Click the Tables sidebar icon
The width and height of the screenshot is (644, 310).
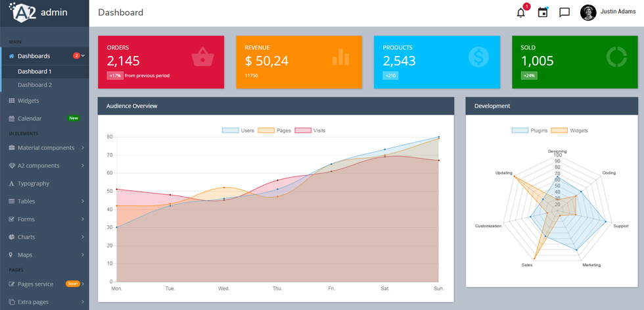tap(12, 201)
